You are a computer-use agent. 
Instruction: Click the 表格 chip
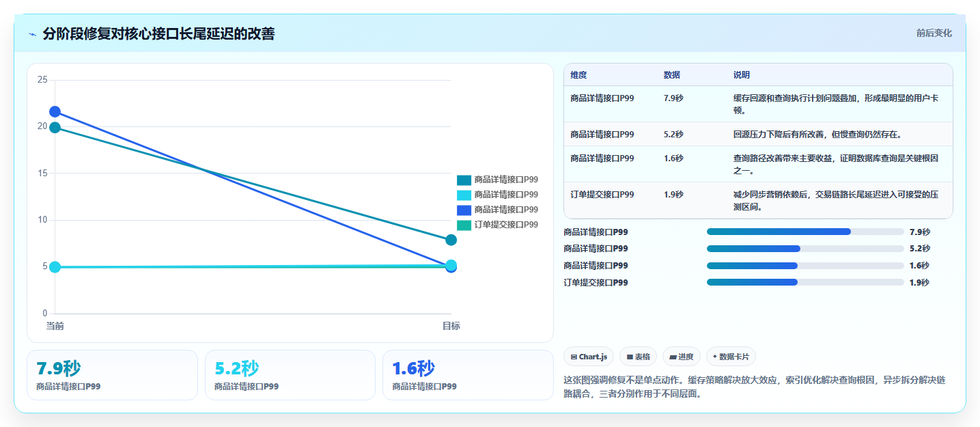click(638, 357)
